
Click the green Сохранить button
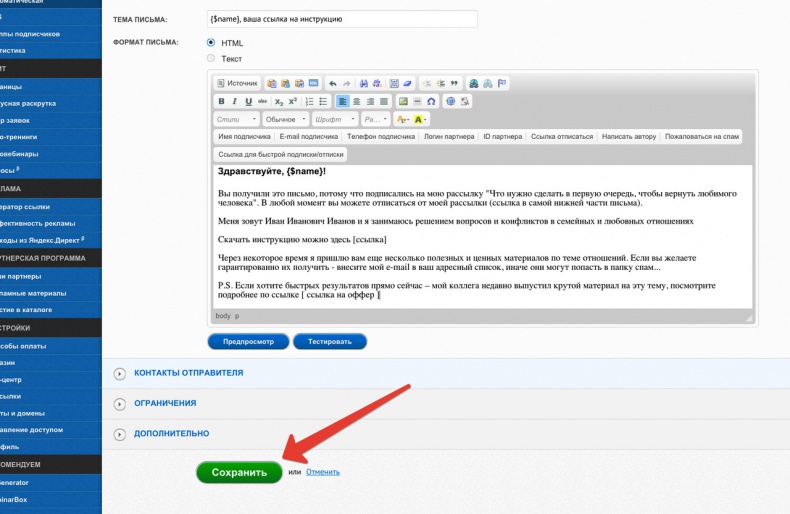click(239, 472)
